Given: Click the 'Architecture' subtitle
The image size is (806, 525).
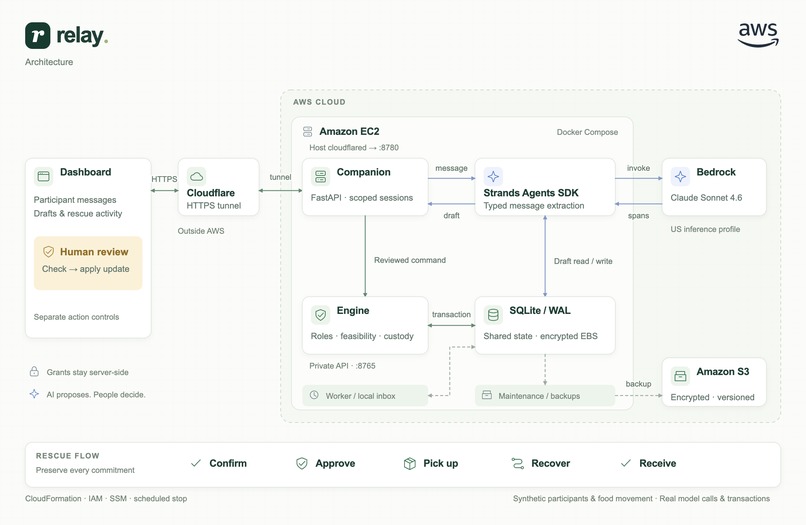Looking at the screenshot, I should point(49,62).
